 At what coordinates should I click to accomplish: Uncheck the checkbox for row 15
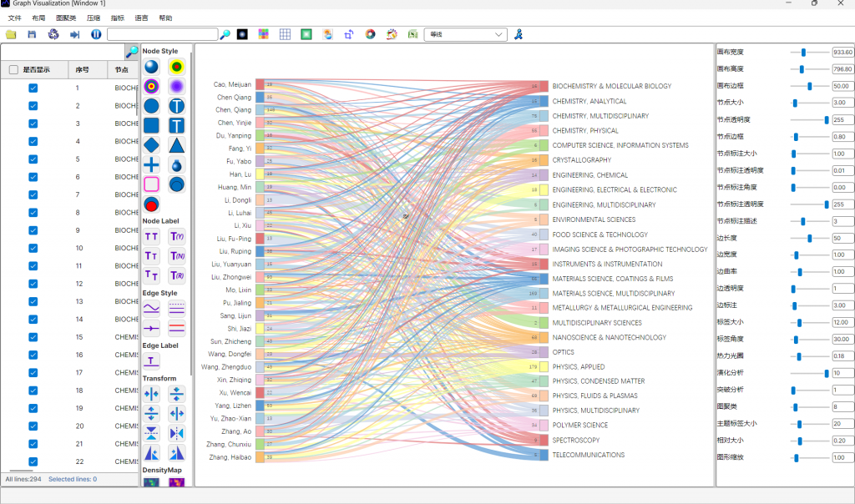[33, 337]
